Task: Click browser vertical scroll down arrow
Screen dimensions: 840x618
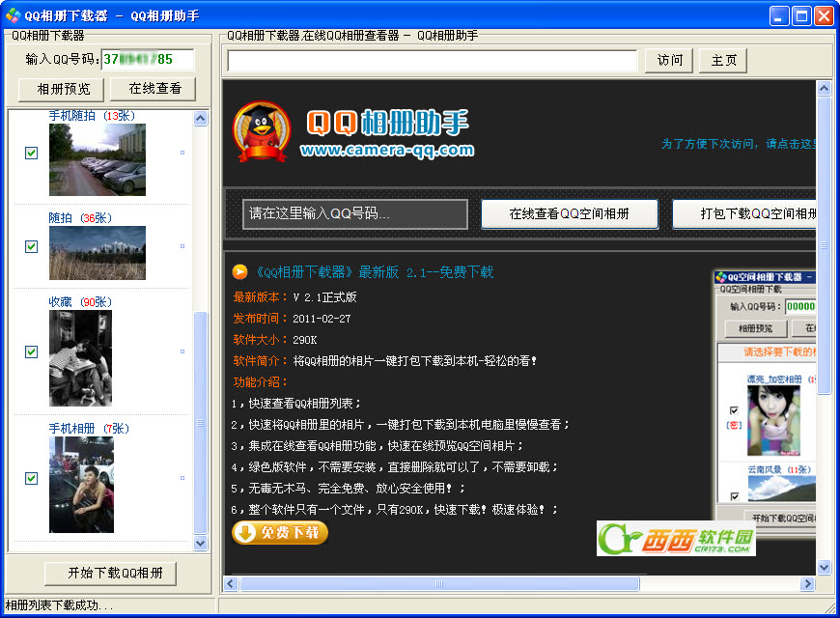Action: tap(824, 567)
